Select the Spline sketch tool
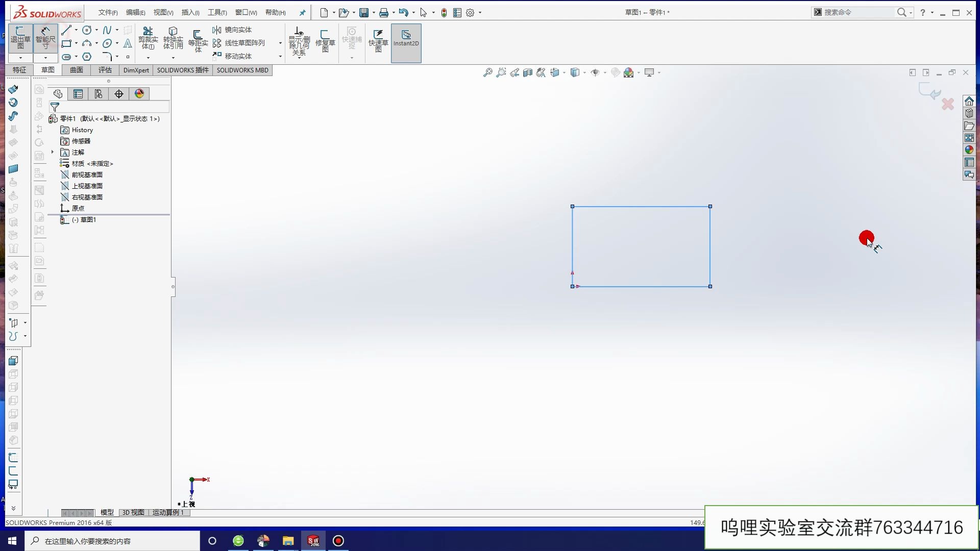This screenshot has height=551, width=980. [x=107, y=30]
